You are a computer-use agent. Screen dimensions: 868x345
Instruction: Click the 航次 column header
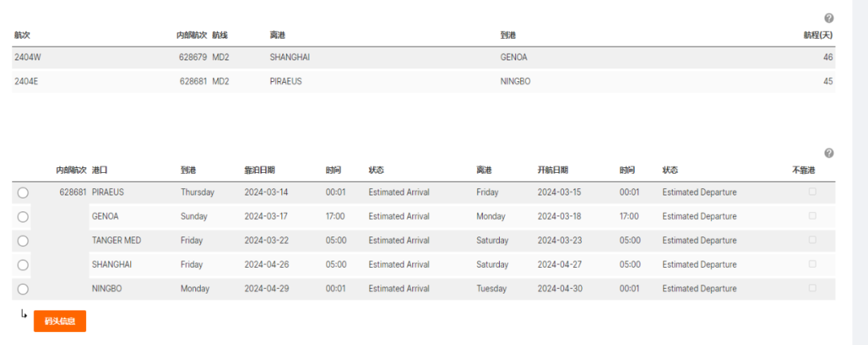point(22,35)
